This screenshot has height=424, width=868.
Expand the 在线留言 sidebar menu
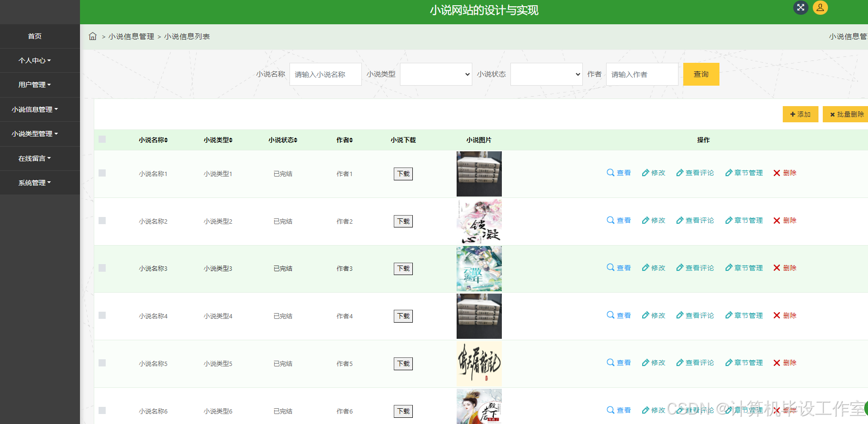(x=35, y=158)
